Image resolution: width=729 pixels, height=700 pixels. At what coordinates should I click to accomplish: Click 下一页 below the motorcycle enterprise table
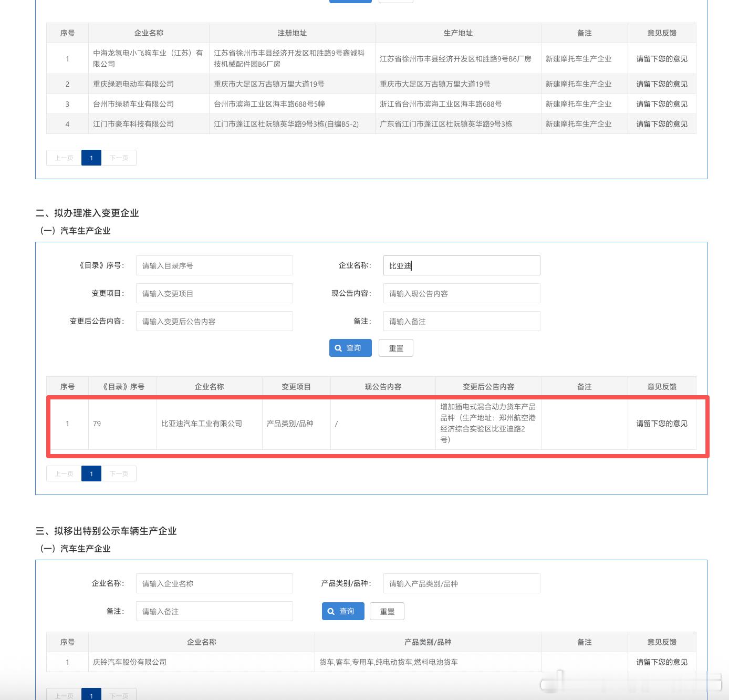pos(119,158)
